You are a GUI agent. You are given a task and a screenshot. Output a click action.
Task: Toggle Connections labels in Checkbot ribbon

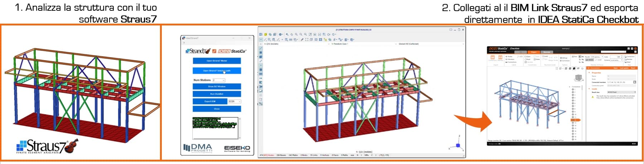511,62
